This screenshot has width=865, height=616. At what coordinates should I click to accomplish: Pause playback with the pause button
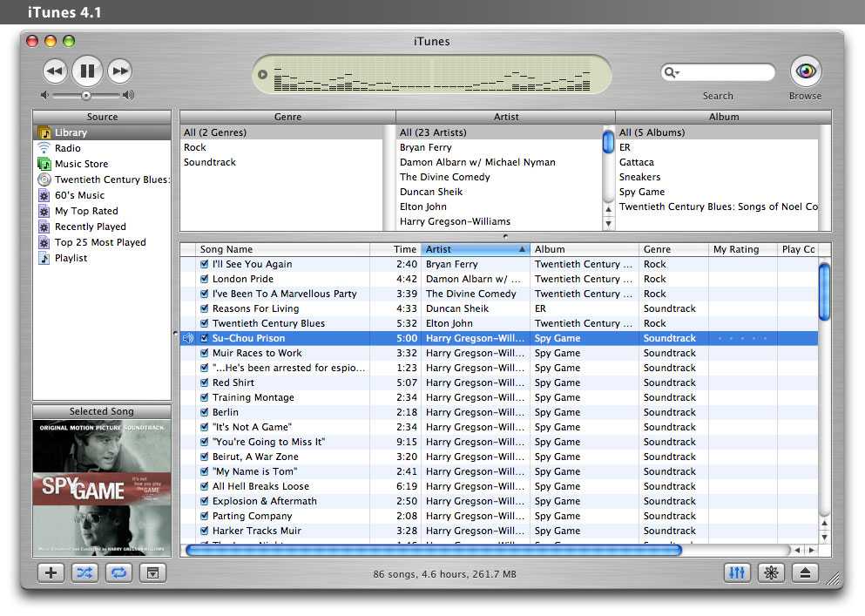87,71
